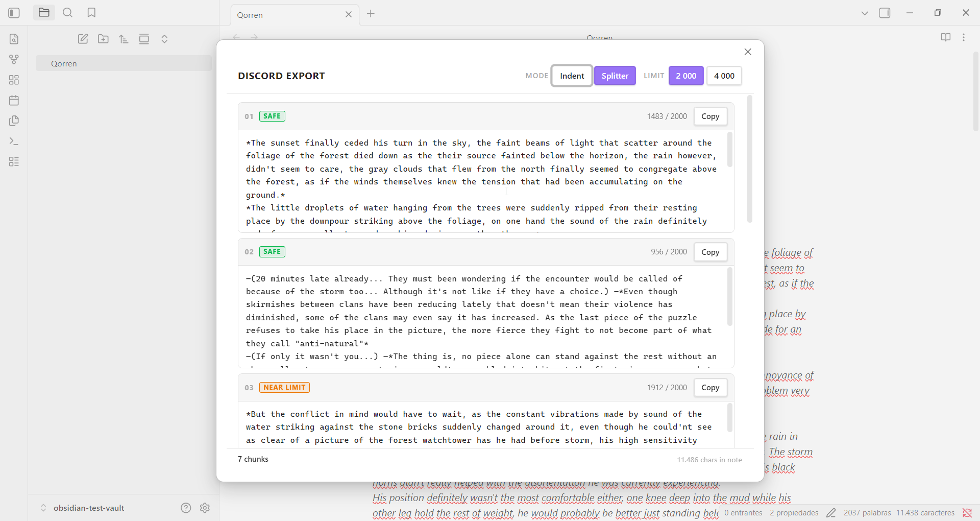The image size is (980, 521).
Task: Click 11.438 caracteres in status bar
Action: click(x=925, y=513)
